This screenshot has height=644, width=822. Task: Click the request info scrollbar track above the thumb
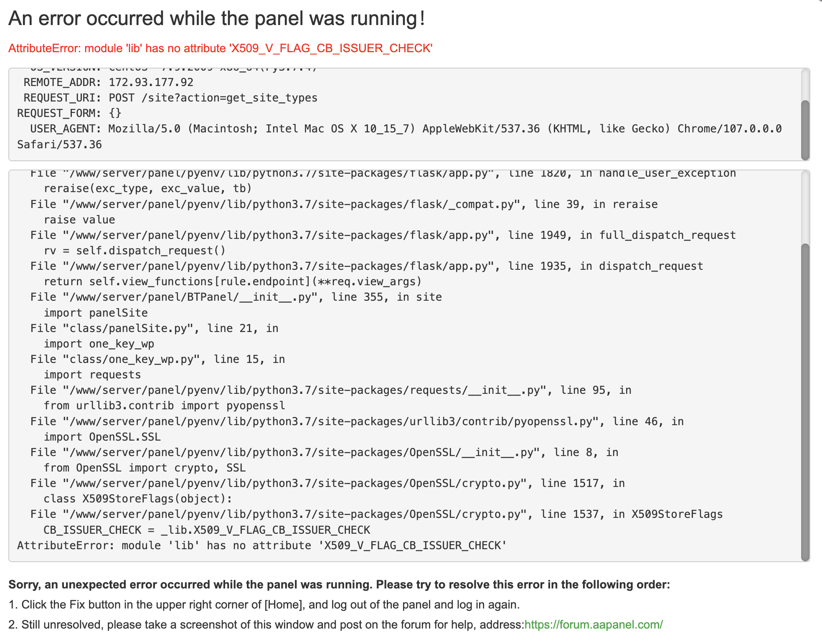tap(805, 84)
